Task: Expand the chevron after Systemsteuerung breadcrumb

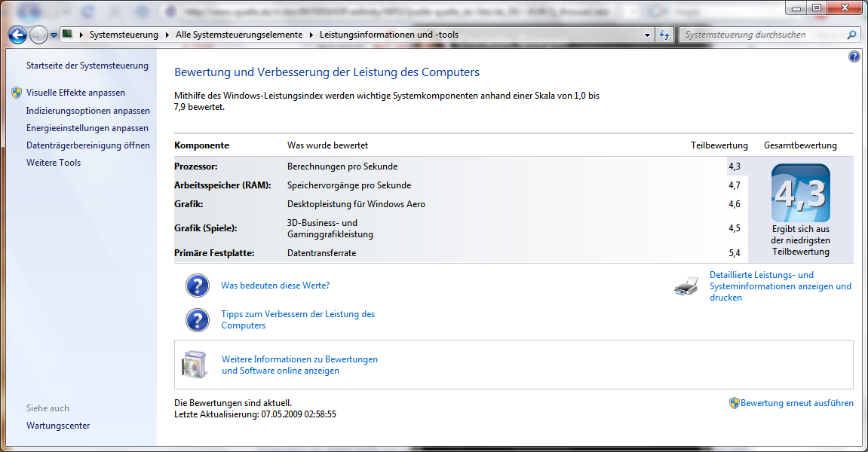Action: (167, 35)
